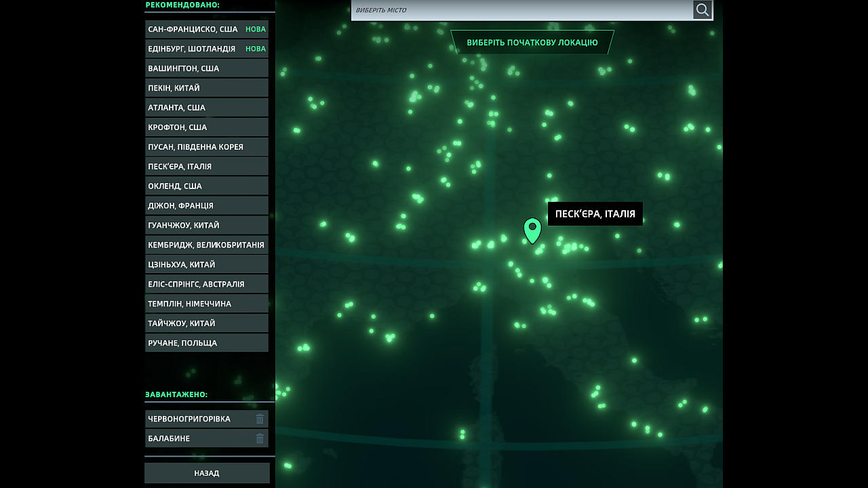Choose Крофтон, США entry
This screenshot has height=488, width=868.
coord(207,127)
